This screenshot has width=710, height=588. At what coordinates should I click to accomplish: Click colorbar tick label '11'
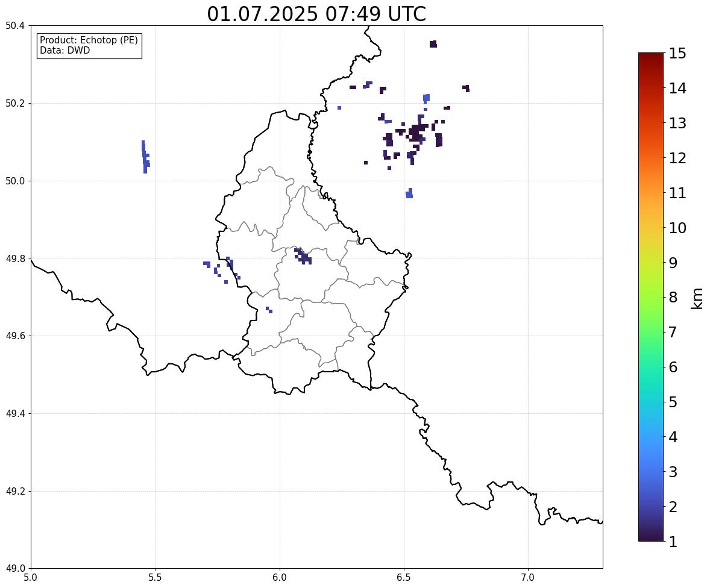(677, 193)
